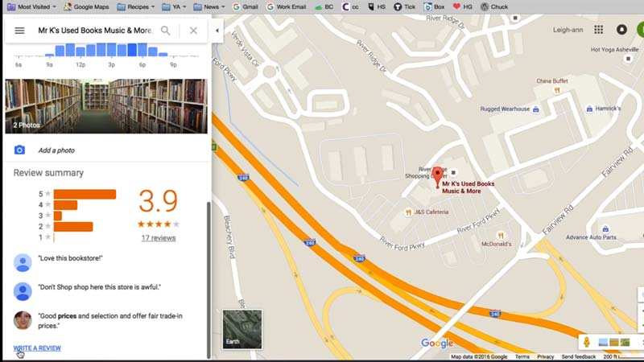This screenshot has height=362, width=644.
Task: Click the search field with Mr K's text
Action: pos(95,31)
